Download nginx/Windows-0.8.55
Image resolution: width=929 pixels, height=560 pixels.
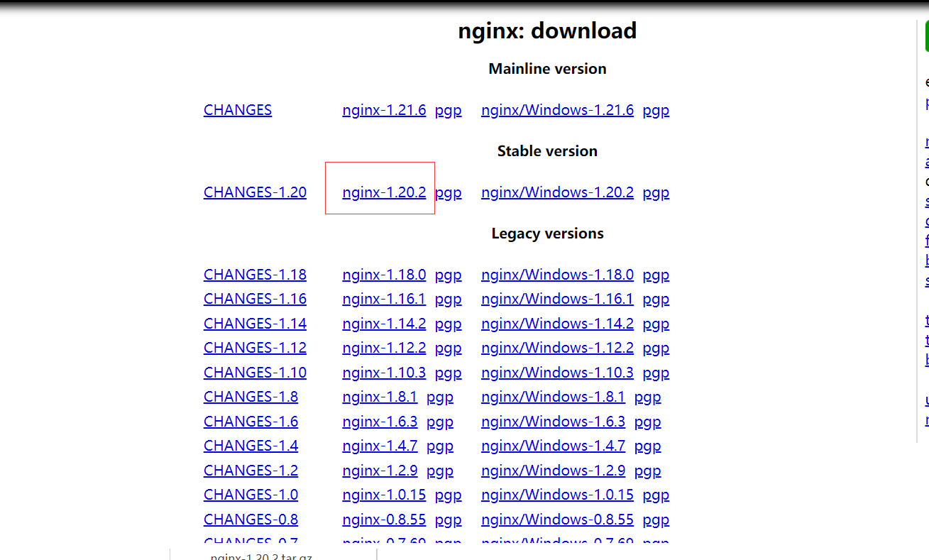(x=557, y=520)
